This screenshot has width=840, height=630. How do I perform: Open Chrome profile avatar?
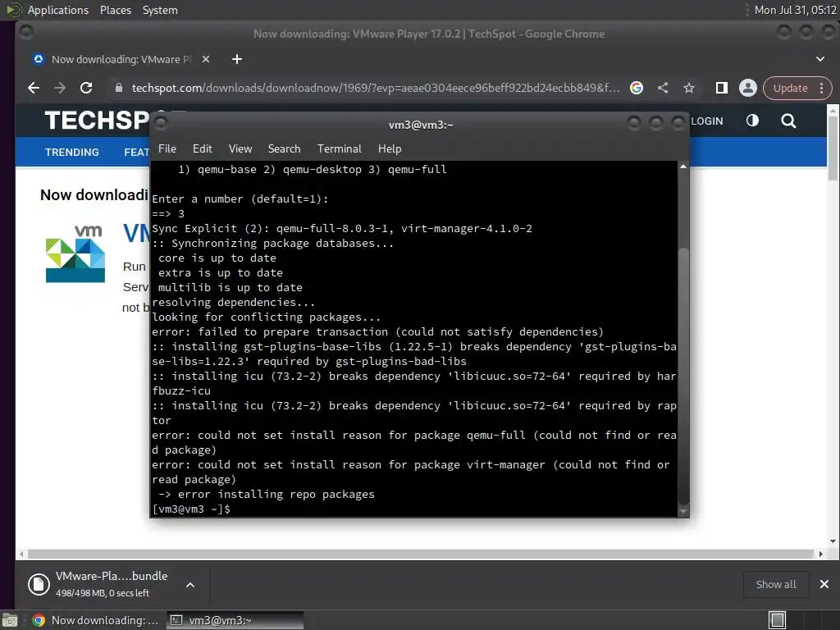(748, 88)
